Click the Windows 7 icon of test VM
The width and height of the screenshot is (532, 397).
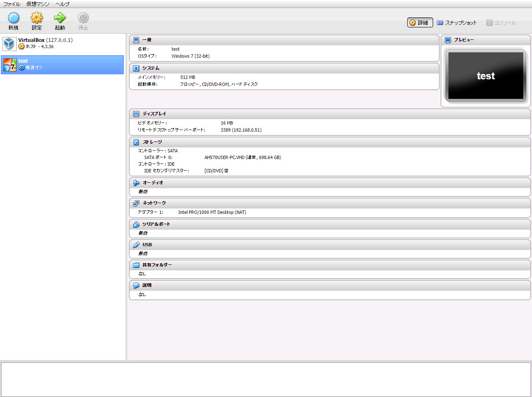pos(10,65)
